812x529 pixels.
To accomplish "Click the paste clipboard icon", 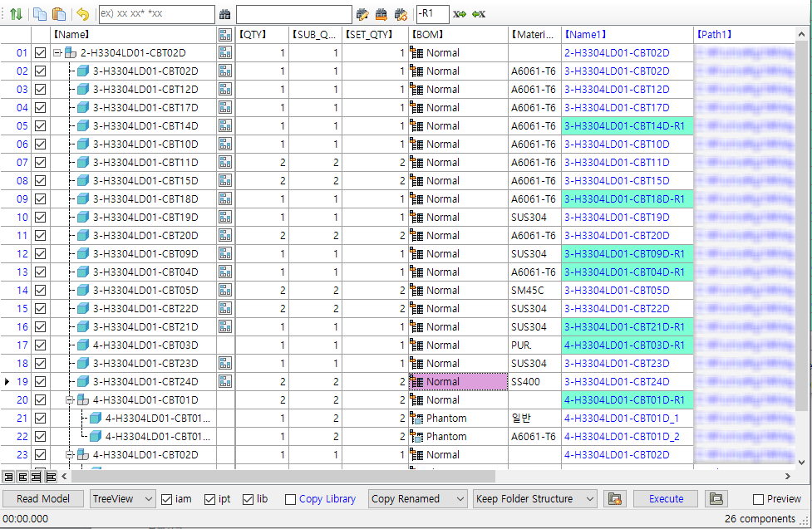I will pos(59,14).
